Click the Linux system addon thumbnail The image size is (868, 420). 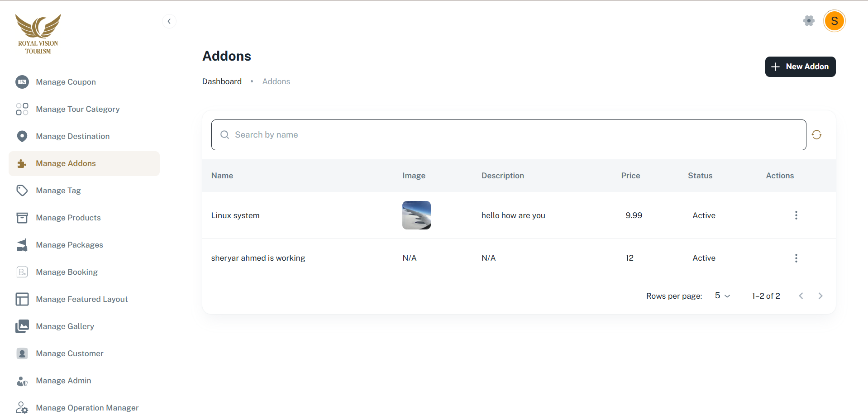pos(416,215)
